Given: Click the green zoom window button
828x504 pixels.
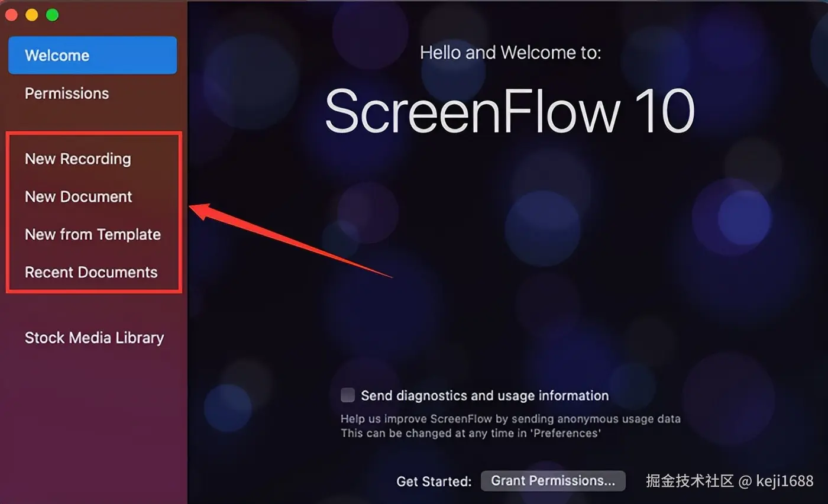Looking at the screenshot, I should [52, 15].
